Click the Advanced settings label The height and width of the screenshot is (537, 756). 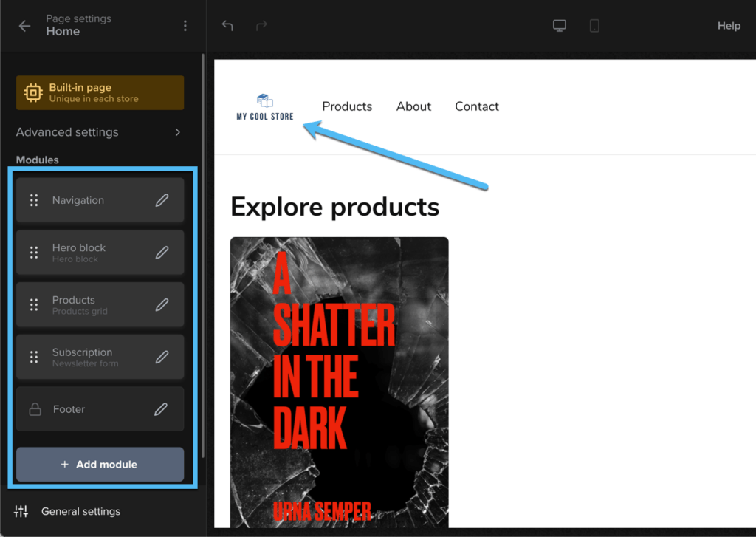pos(67,132)
